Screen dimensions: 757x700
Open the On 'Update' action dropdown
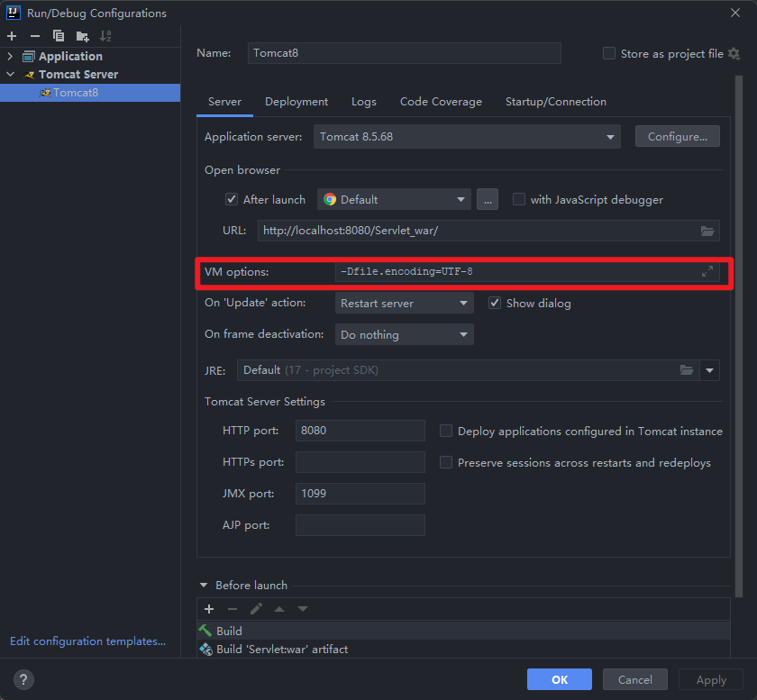click(x=404, y=304)
